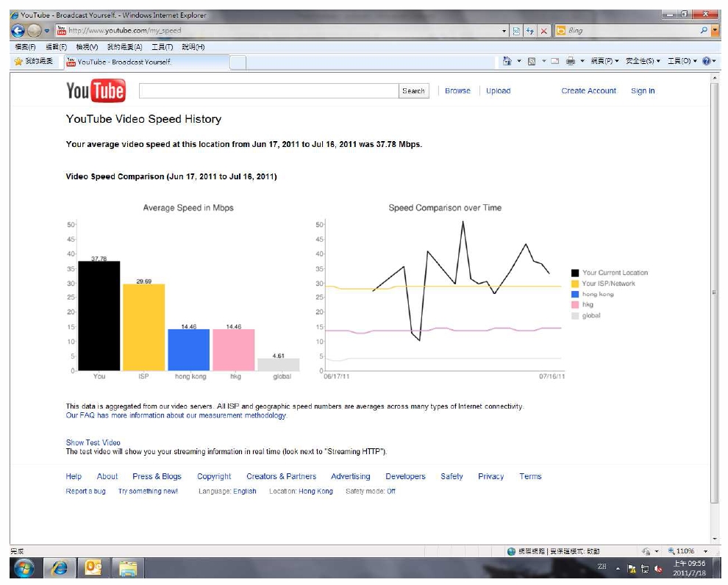Open Favorites with the star button
The width and height of the screenshot is (728, 585).
tap(33, 61)
